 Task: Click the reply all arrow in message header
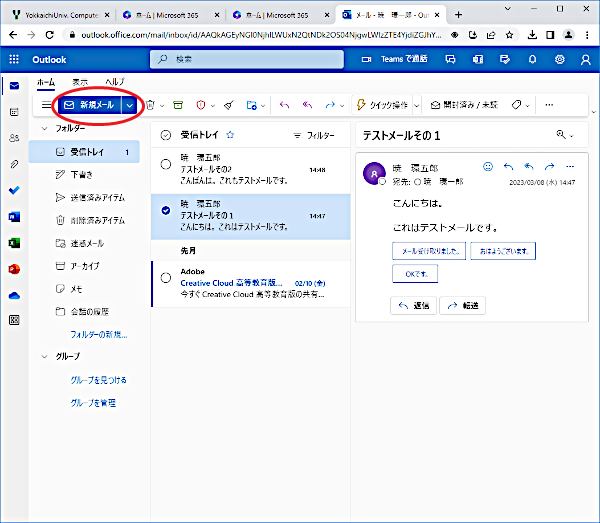[x=529, y=166]
